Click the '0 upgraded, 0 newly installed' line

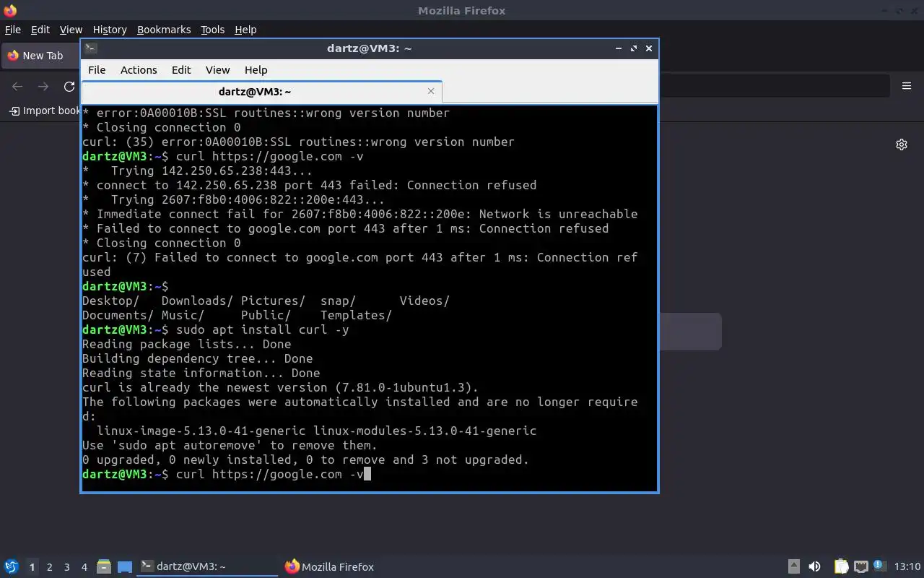click(x=305, y=460)
